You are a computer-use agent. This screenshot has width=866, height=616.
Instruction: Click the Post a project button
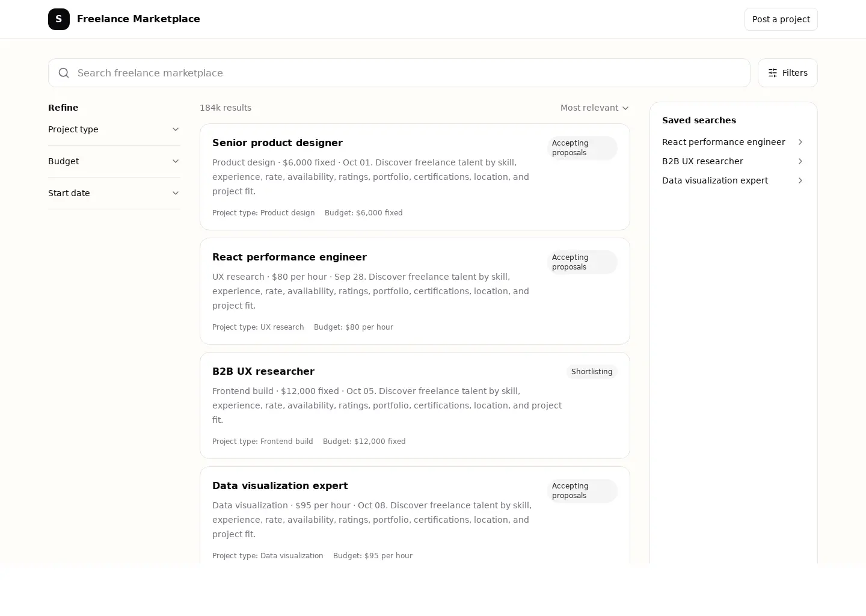(781, 19)
